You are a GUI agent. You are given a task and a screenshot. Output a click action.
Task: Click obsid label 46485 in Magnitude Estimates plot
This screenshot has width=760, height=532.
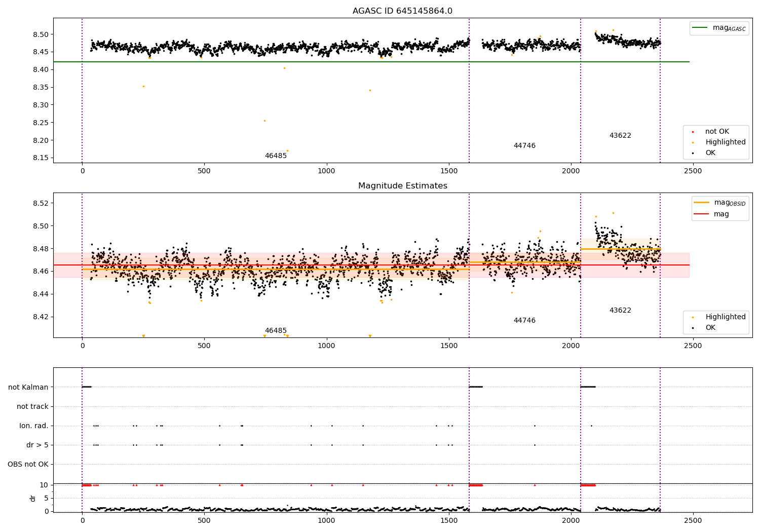click(276, 331)
